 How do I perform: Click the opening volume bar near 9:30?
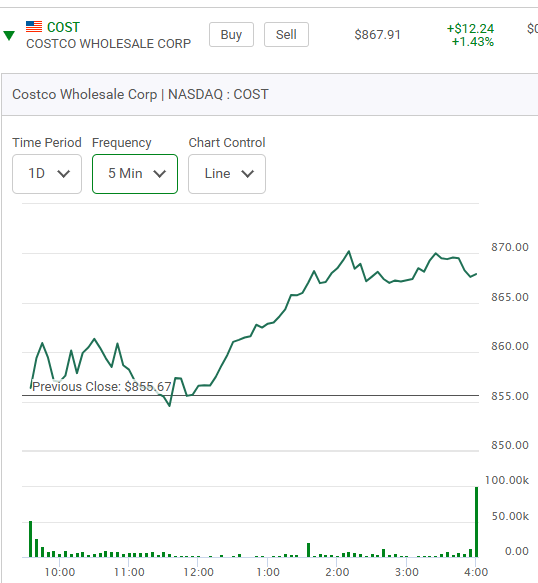[30, 539]
